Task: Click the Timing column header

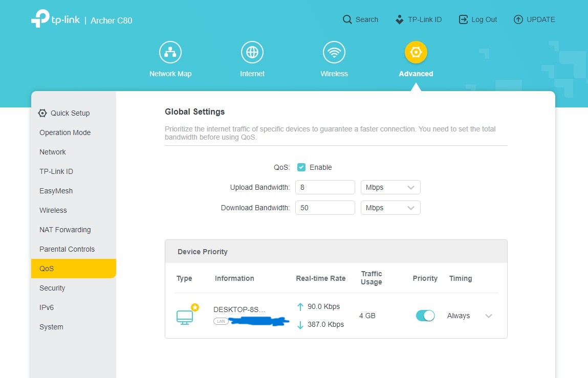Action: coord(461,278)
